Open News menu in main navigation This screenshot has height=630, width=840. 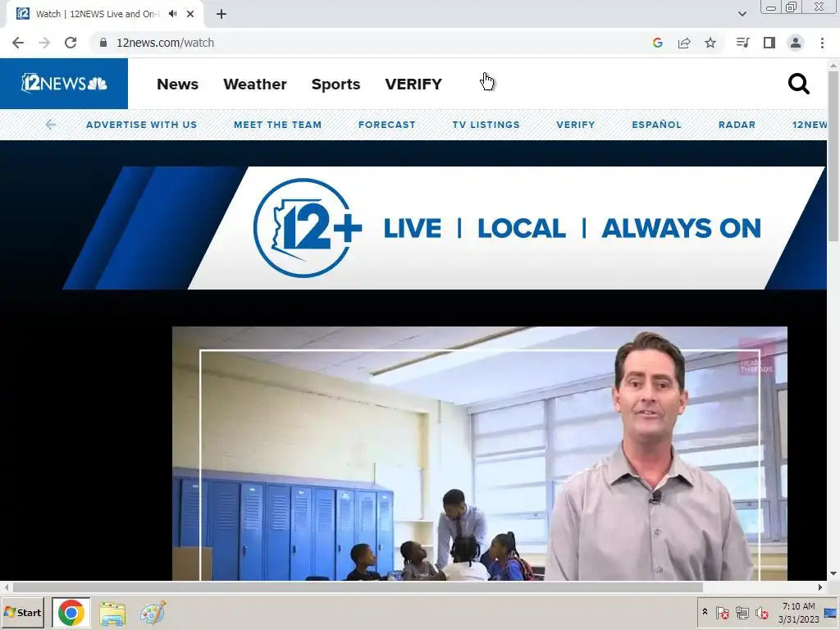click(x=177, y=84)
